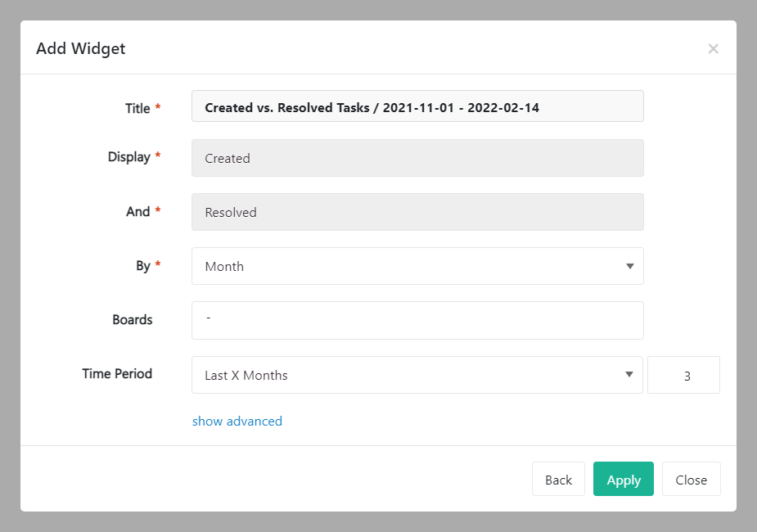The height and width of the screenshot is (532, 757).
Task: Select the And field showing Resolved
Action: point(417,212)
